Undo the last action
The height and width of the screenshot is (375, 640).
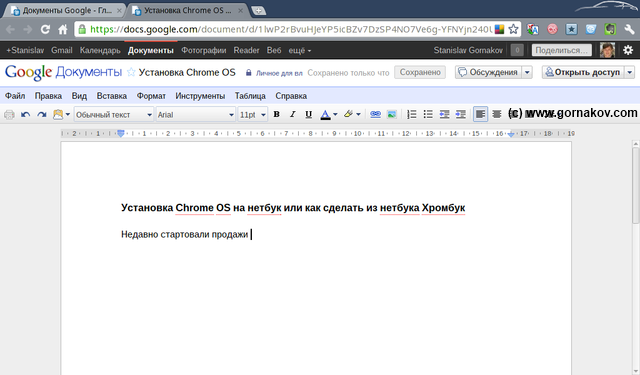(x=25, y=115)
